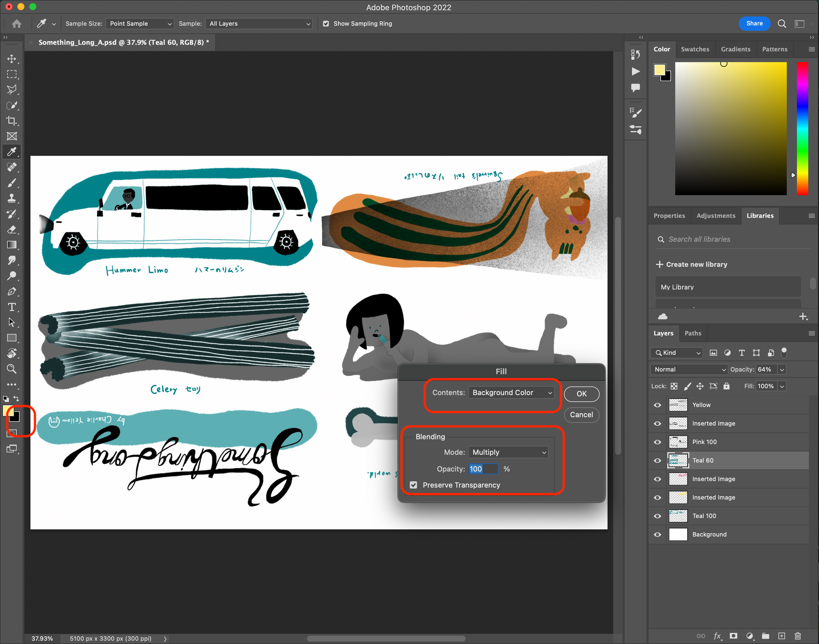819x644 pixels.
Task: Open the blending Mode dropdown showing Multiply
Action: (x=508, y=452)
